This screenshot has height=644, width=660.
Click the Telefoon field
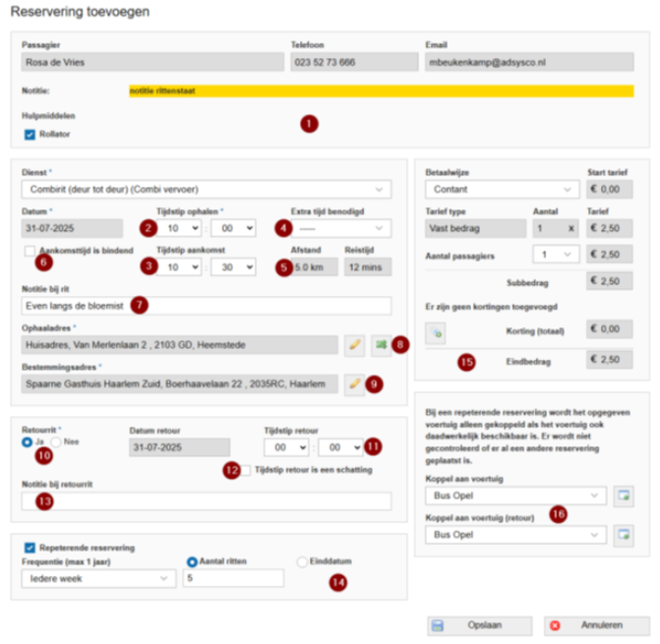[x=354, y=62]
